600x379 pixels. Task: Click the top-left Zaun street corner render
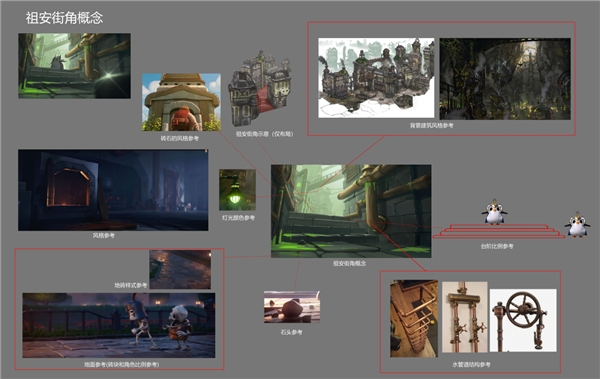pos(75,66)
